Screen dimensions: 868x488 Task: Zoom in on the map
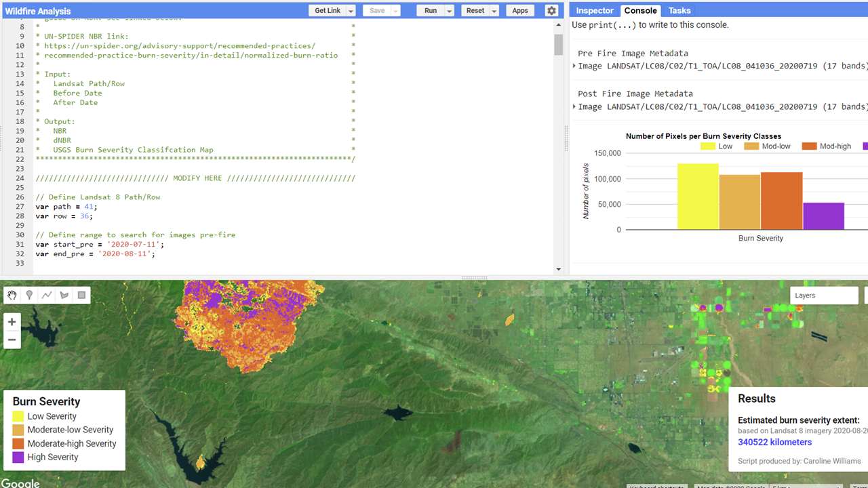(12, 321)
